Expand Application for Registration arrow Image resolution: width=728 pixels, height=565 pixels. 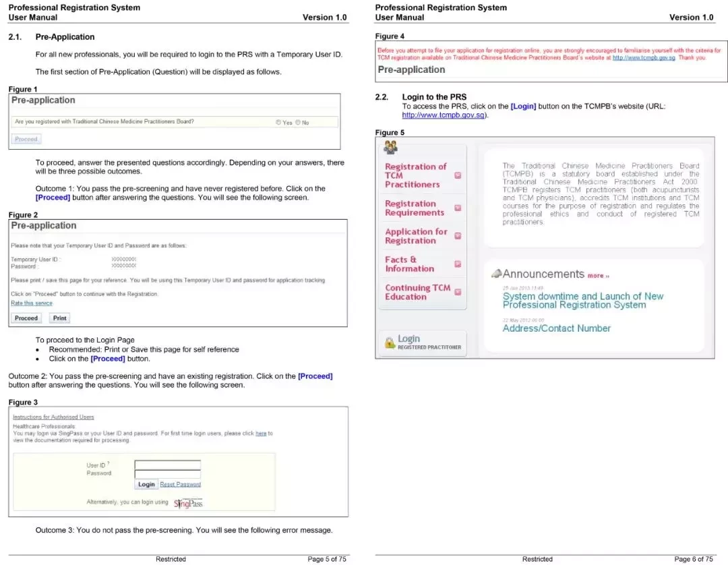(458, 236)
